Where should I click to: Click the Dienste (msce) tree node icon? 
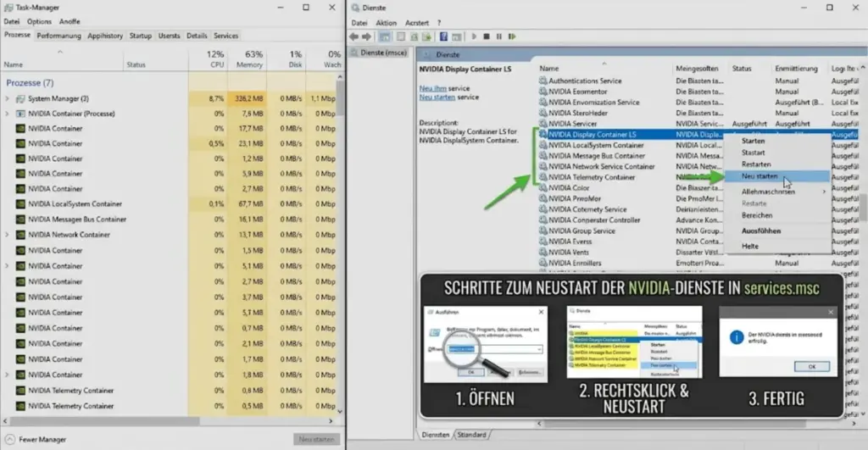pyautogui.click(x=355, y=53)
